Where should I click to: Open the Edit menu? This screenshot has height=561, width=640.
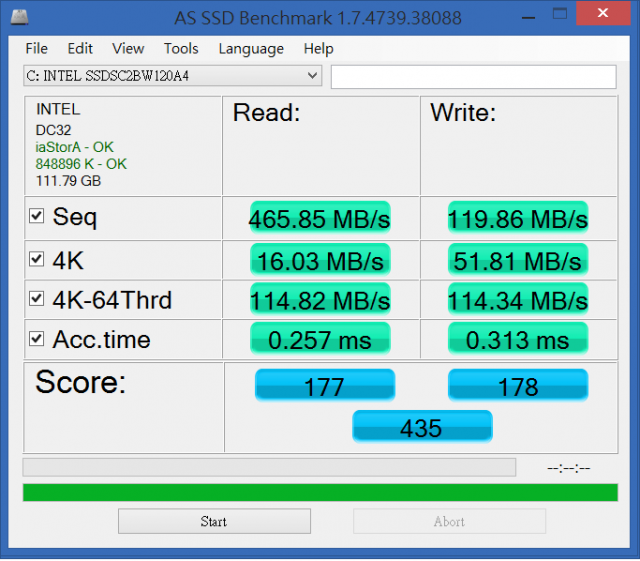[80, 49]
